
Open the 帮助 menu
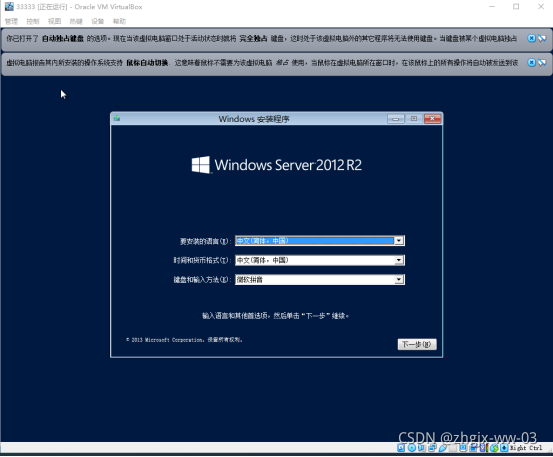pyautogui.click(x=119, y=21)
